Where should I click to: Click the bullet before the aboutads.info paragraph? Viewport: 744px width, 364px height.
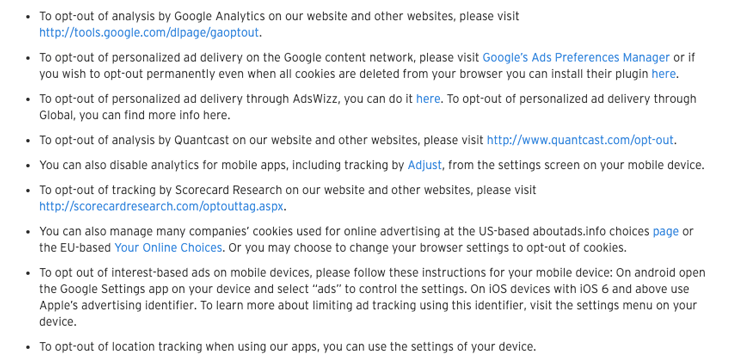click(x=28, y=233)
